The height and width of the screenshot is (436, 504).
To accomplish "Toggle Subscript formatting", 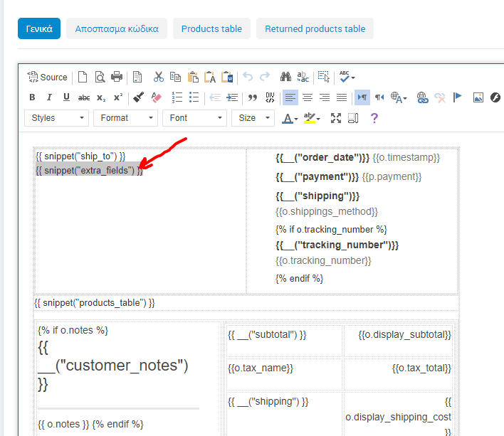I will tap(101, 97).
